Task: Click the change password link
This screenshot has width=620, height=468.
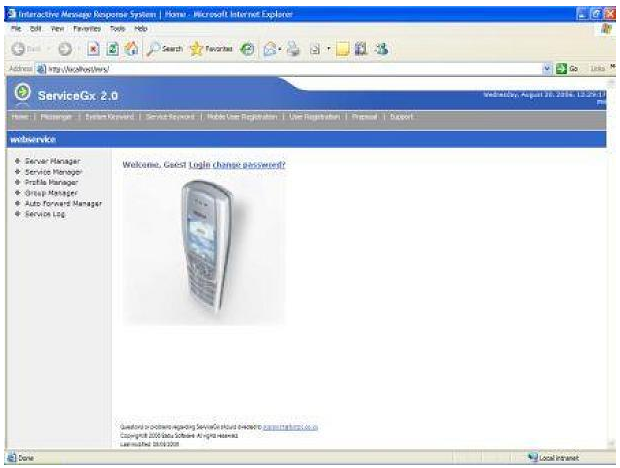Action: tap(249, 163)
